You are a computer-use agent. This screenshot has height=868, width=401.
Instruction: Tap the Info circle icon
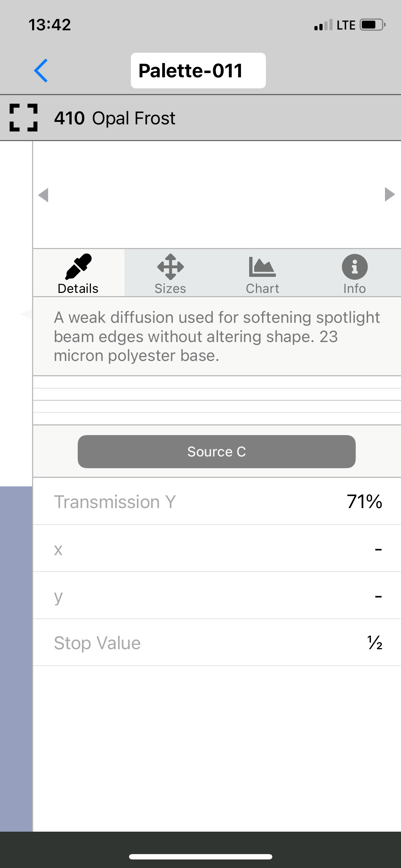pos(355,267)
